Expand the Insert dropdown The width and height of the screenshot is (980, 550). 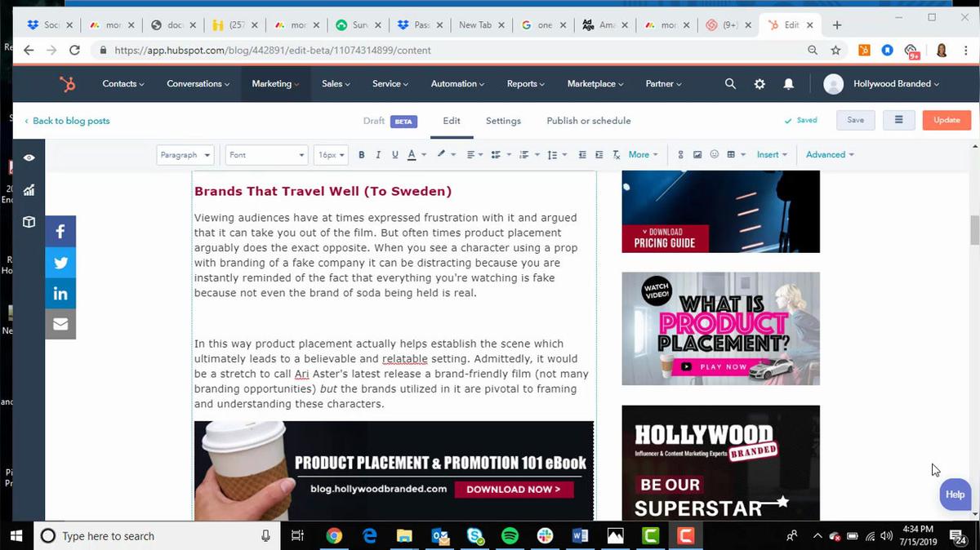coord(772,154)
